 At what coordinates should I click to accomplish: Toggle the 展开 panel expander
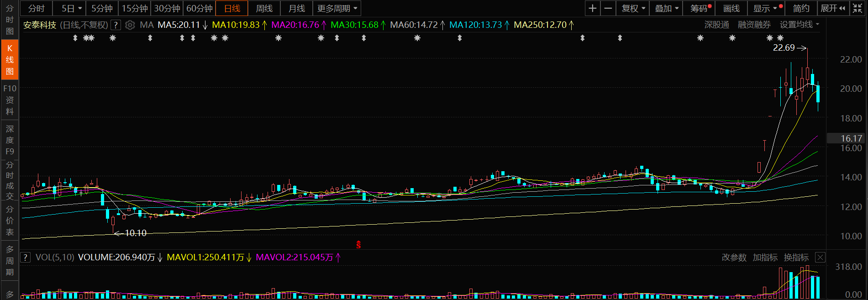click(x=833, y=8)
